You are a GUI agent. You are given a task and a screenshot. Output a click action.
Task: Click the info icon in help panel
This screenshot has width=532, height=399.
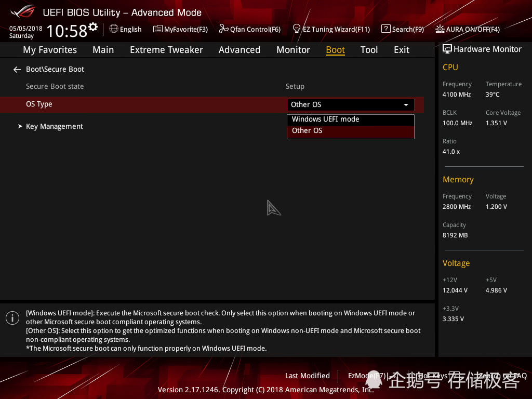(12, 318)
